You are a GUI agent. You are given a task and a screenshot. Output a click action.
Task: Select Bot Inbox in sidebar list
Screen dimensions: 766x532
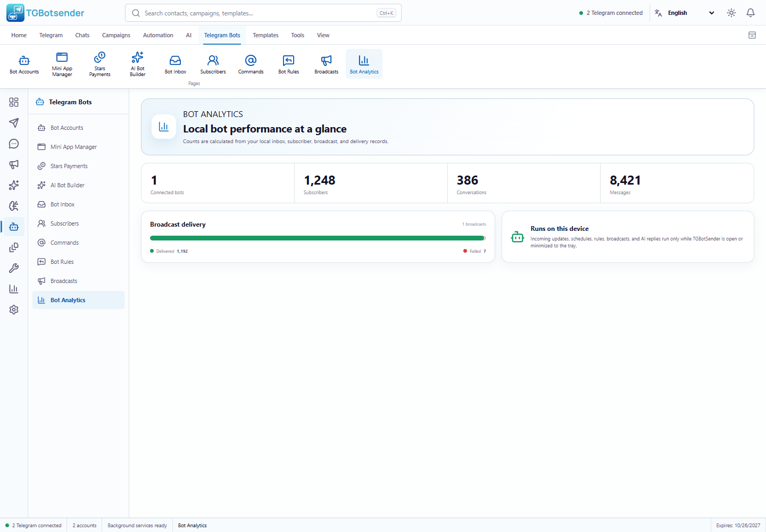78,204
